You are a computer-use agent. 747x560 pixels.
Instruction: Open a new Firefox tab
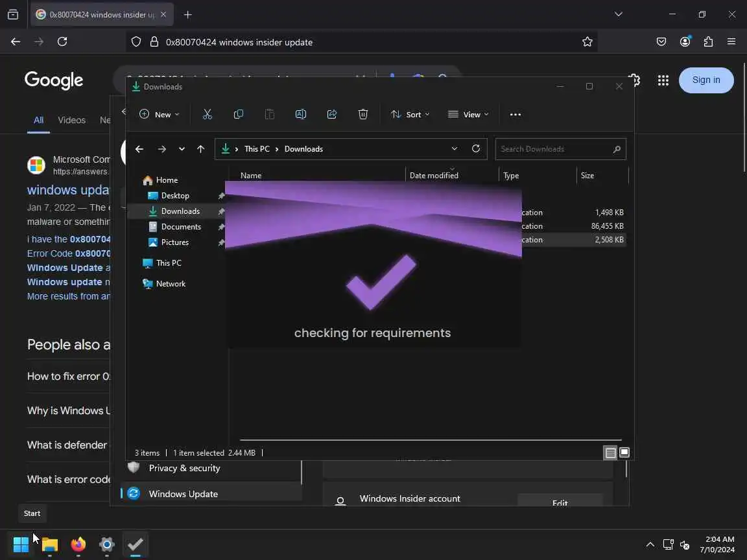pyautogui.click(x=187, y=15)
